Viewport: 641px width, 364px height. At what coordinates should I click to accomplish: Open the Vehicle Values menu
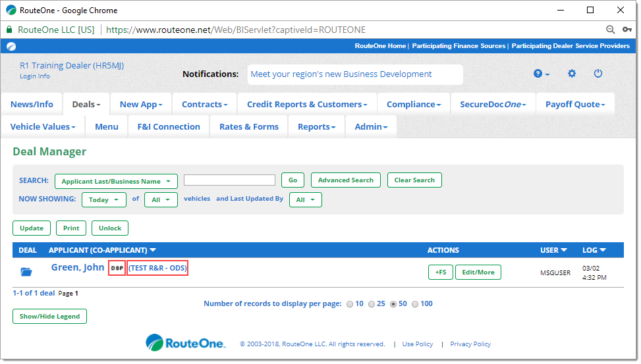pos(43,126)
